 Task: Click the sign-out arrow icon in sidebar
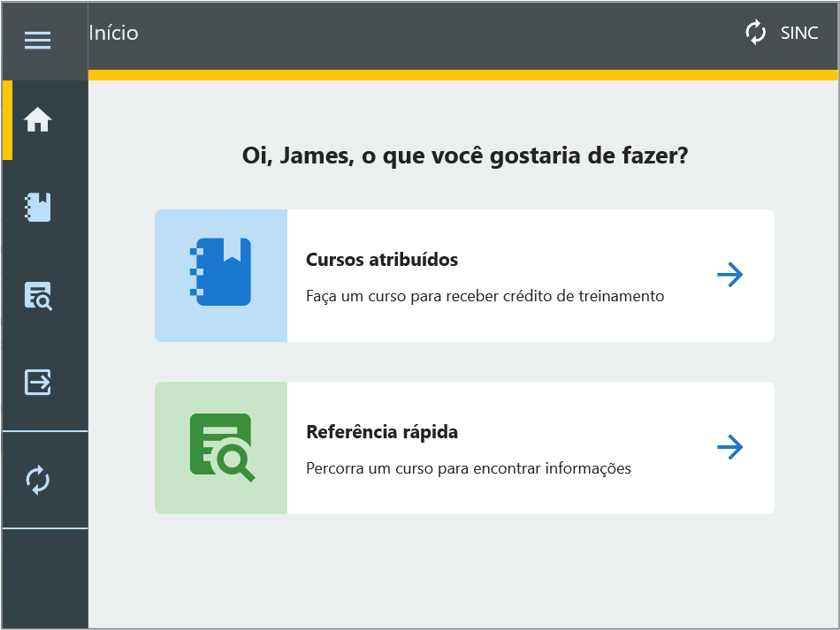pos(37,382)
